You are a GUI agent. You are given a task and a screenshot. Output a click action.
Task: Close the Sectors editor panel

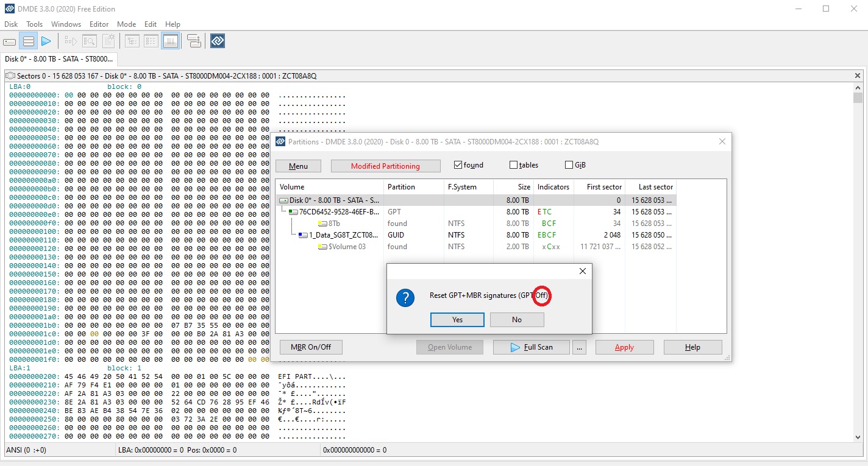[x=858, y=76]
